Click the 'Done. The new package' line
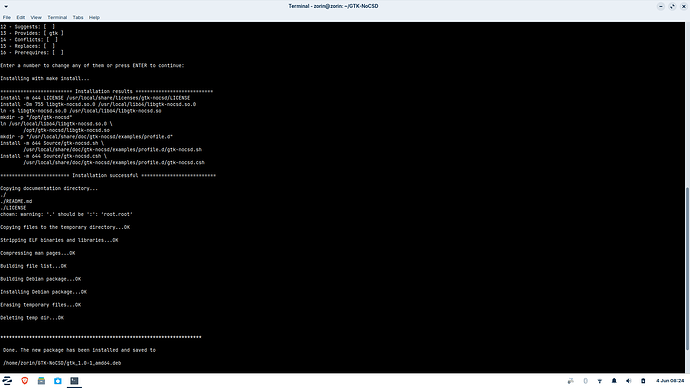690x388 pixels. (79, 350)
